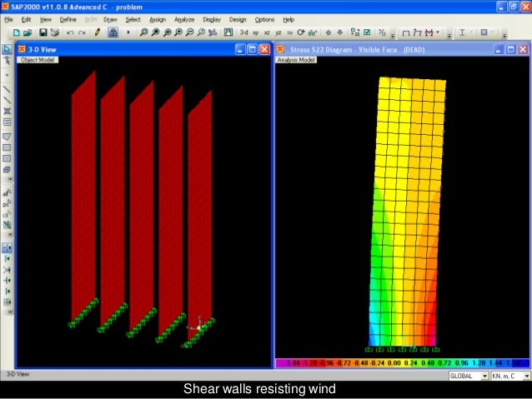This screenshot has height=399, width=532.
Task: Open the Assign menu
Action: 158,20
